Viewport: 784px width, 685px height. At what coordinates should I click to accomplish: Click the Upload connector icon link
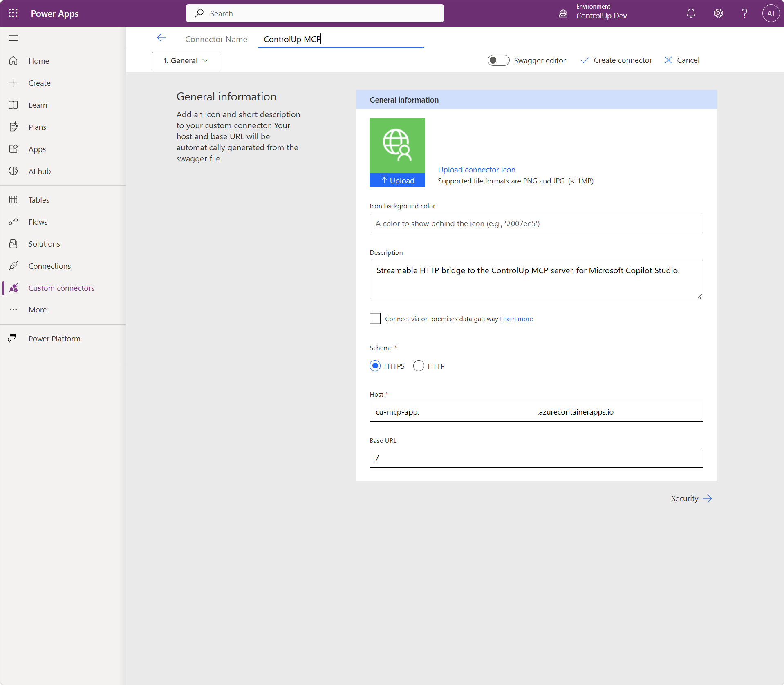[x=477, y=170]
